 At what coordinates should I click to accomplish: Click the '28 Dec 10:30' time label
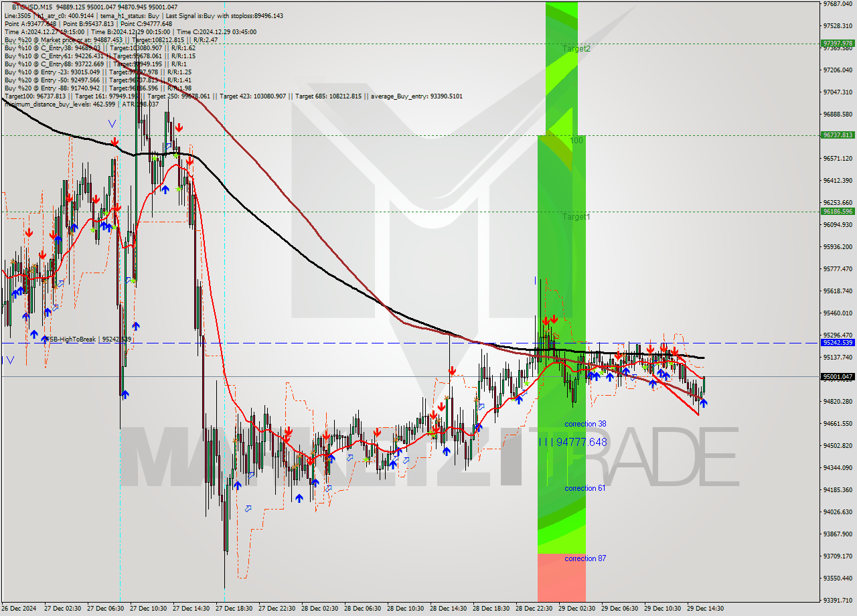tap(405, 609)
